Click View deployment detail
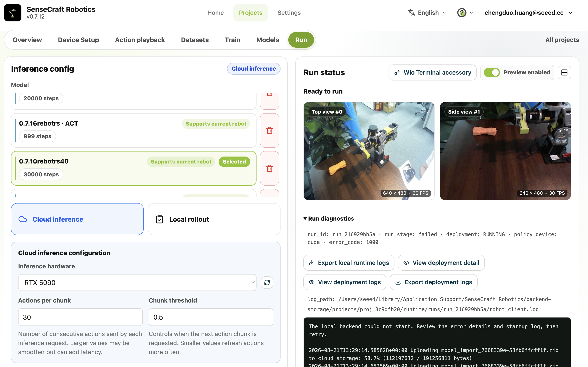This screenshot has height=367, width=588. click(x=441, y=263)
